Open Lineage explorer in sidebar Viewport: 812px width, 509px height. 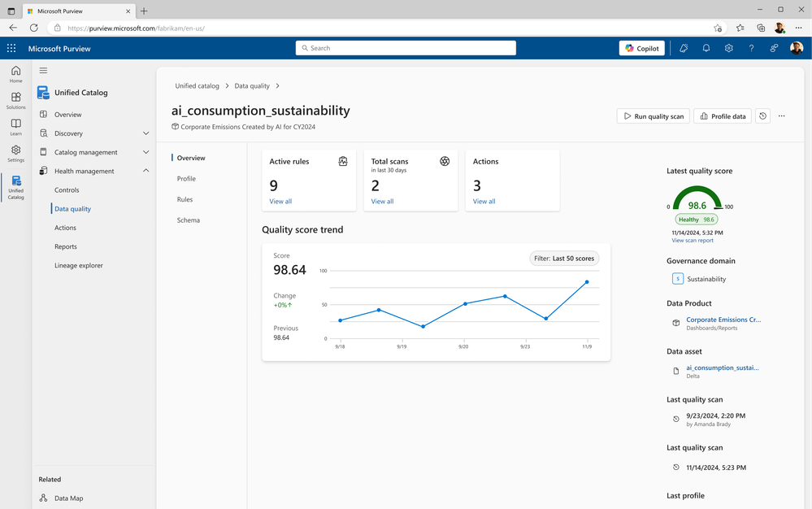[x=79, y=266]
